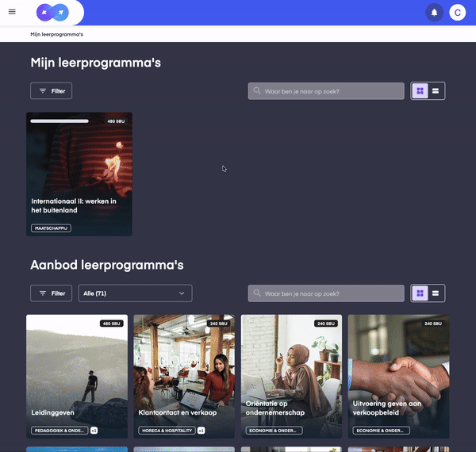Open Filter under Aanbod leerprogramma's
The height and width of the screenshot is (452, 476).
click(x=52, y=293)
